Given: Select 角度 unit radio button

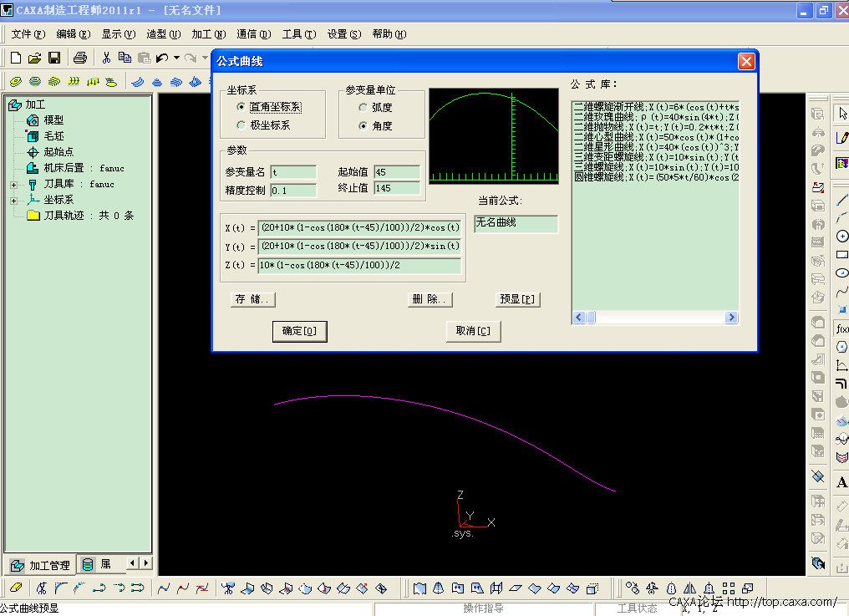Looking at the screenshot, I should point(363,125).
